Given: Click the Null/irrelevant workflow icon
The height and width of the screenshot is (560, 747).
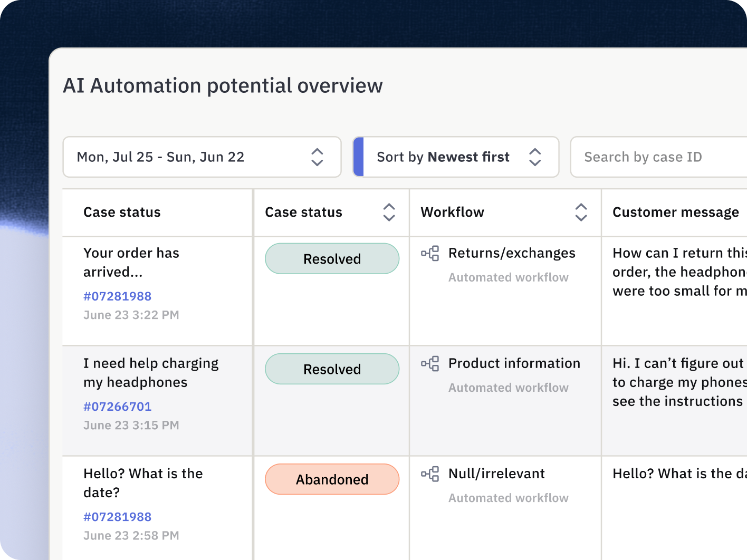Looking at the screenshot, I should [430, 474].
